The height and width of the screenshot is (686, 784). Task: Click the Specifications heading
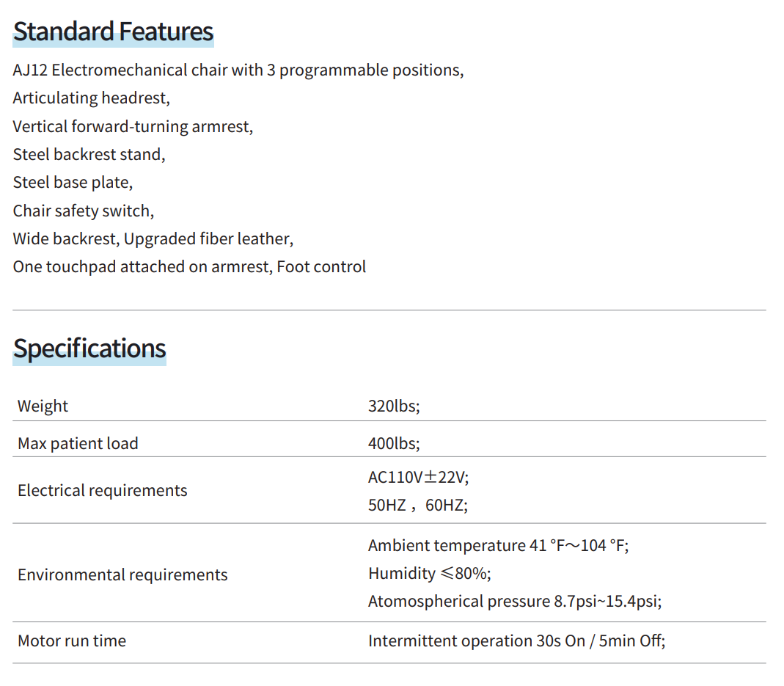[x=89, y=348]
